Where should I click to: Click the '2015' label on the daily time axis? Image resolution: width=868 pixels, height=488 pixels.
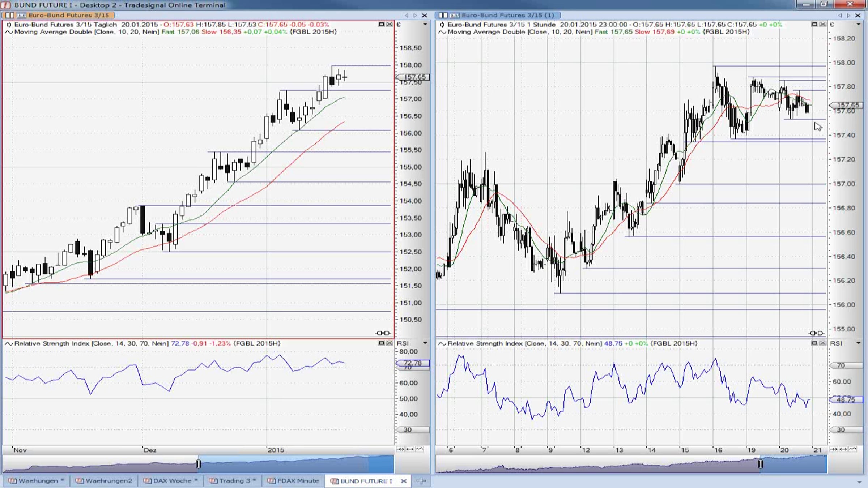coord(276,450)
